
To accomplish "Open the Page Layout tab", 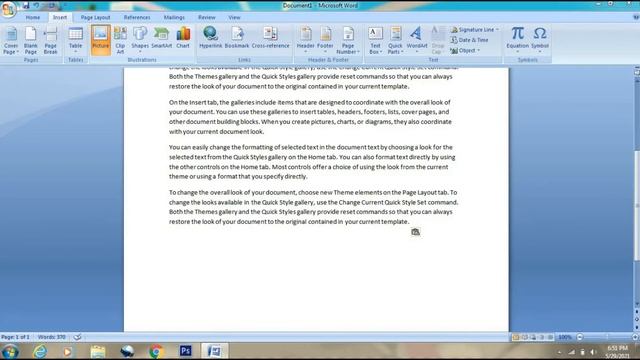I will click(x=95, y=18).
